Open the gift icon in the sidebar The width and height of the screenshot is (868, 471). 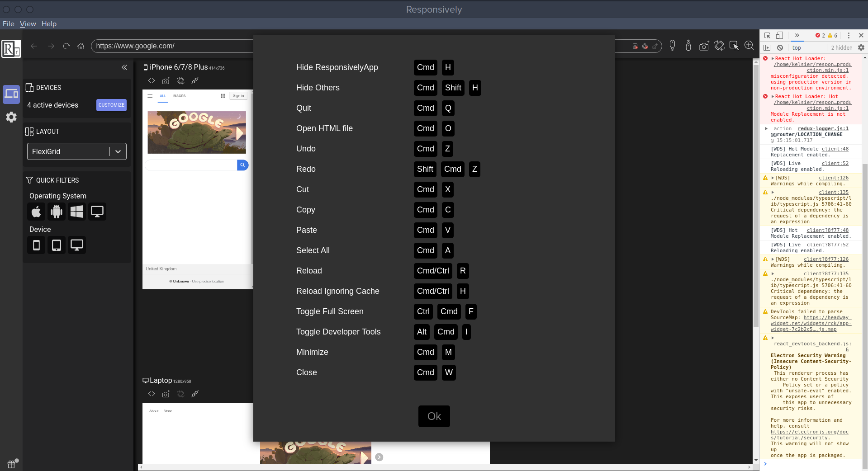click(12, 464)
